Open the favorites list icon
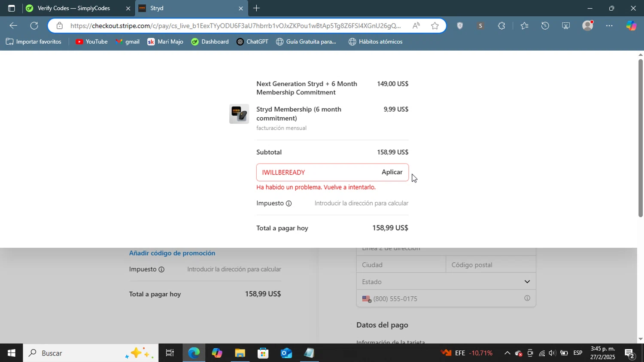 click(x=524, y=26)
